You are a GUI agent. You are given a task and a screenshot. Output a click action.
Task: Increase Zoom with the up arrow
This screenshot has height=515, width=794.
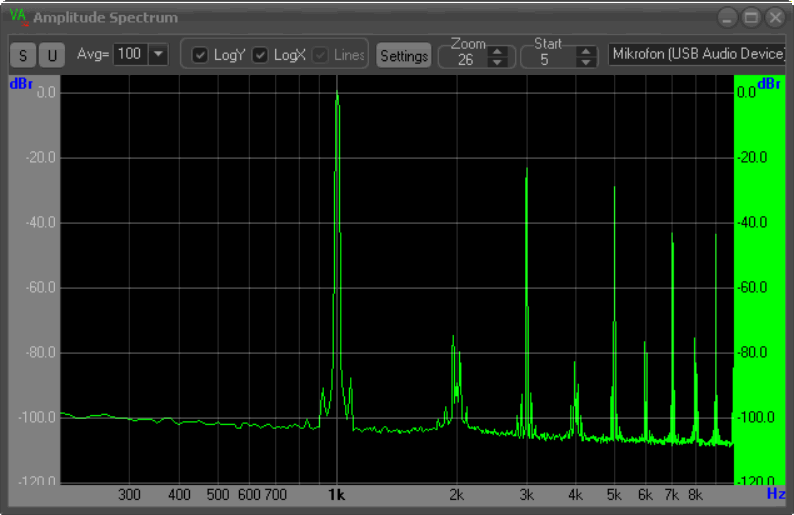497,52
